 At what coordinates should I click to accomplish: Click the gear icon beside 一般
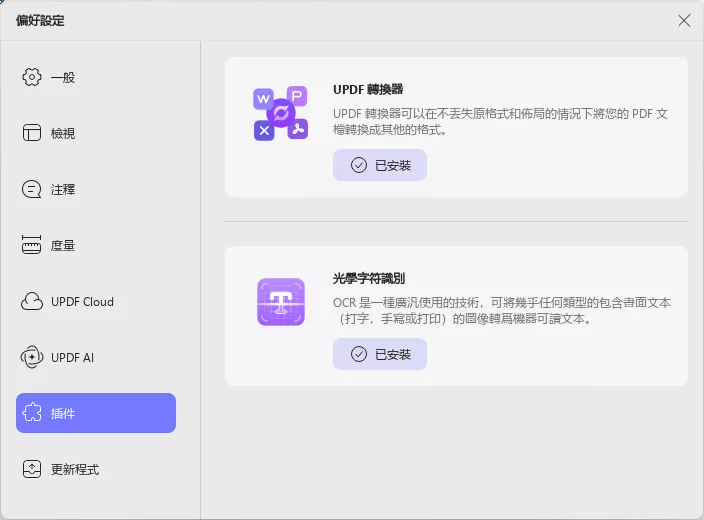coord(32,77)
